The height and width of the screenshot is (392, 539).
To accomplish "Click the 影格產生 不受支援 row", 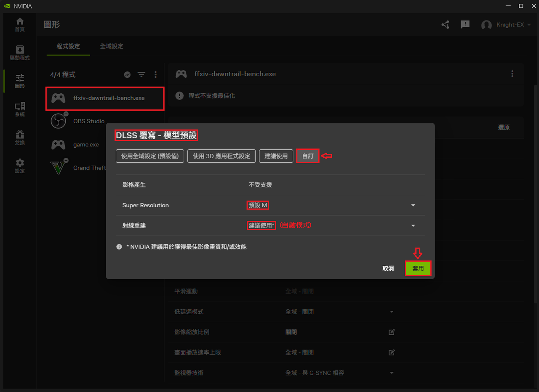I will point(270,185).
